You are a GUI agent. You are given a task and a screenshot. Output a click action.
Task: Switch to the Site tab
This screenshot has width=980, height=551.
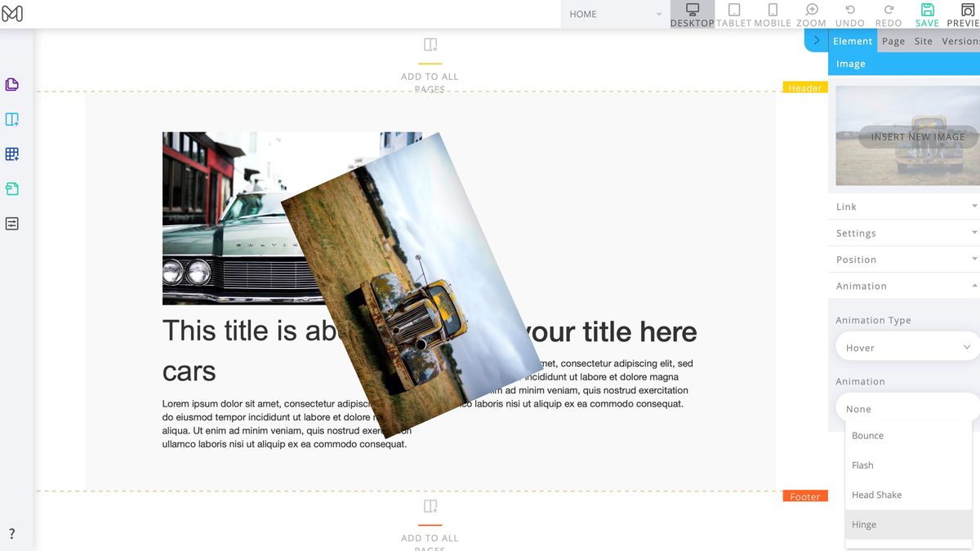(x=923, y=41)
